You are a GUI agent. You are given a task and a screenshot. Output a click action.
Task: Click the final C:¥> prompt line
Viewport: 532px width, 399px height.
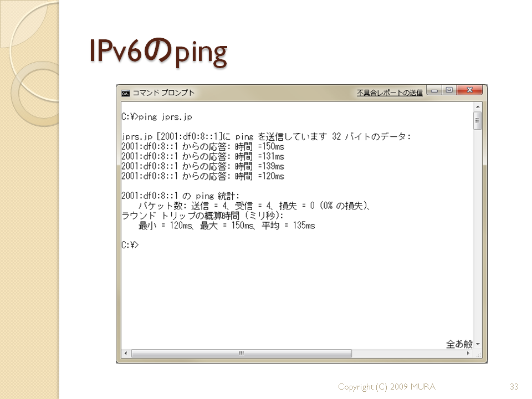(130, 245)
